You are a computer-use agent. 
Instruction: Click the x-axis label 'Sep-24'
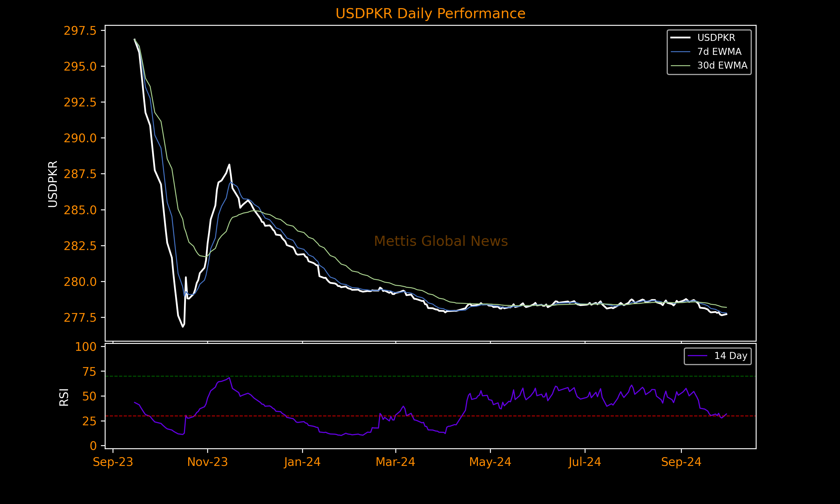(681, 462)
